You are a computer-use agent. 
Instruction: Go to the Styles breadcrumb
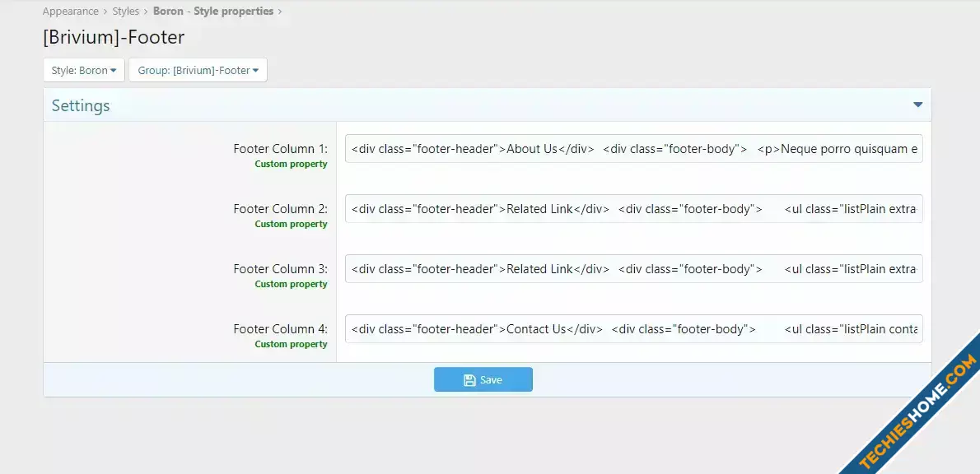(125, 12)
